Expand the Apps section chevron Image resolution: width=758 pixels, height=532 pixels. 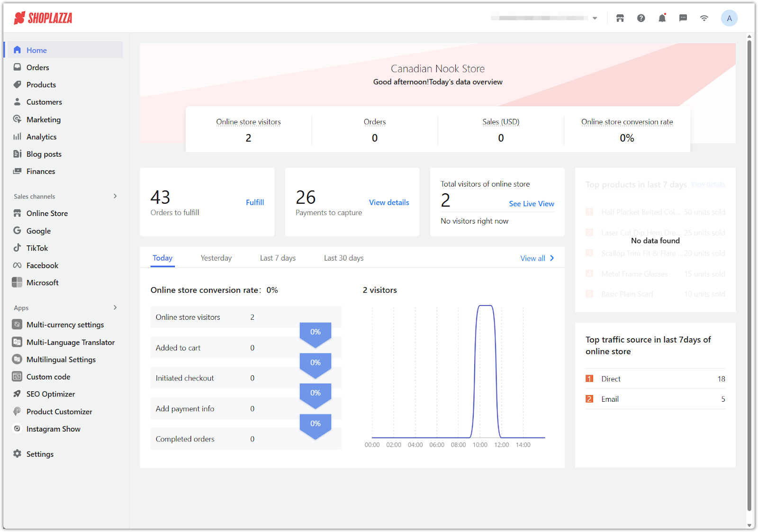coord(115,307)
